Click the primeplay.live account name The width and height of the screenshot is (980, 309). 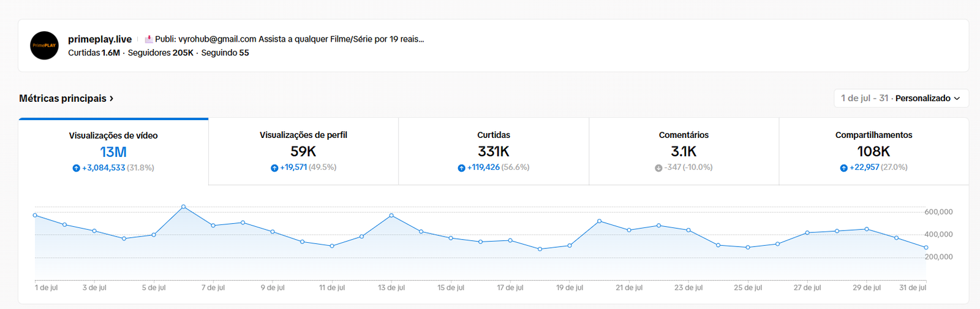[x=100, y=39]
